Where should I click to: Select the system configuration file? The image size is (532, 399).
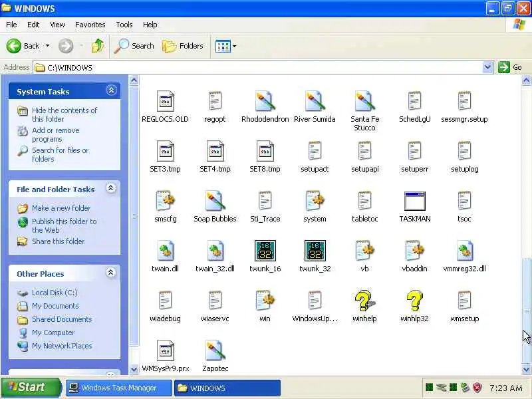(x=315, y=201)
